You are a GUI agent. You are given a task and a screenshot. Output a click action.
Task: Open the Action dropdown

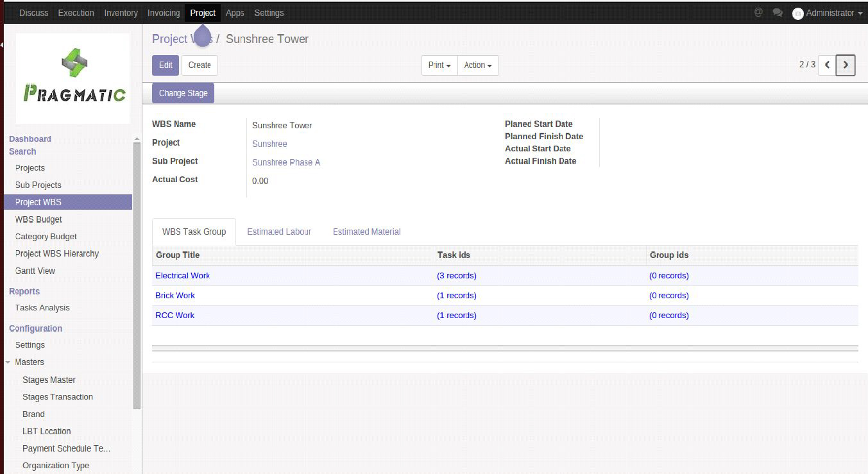pos(478,65)
